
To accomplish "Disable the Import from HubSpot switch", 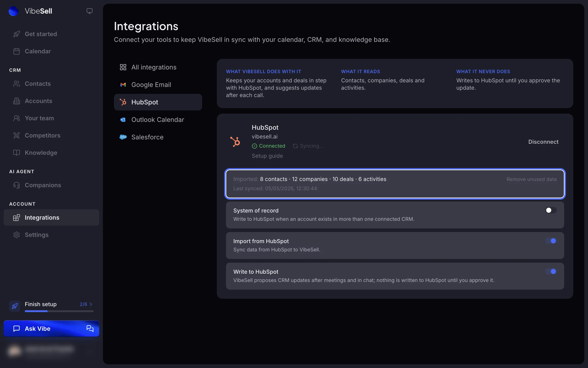I will pyautogui.click(x=551, y=241).
